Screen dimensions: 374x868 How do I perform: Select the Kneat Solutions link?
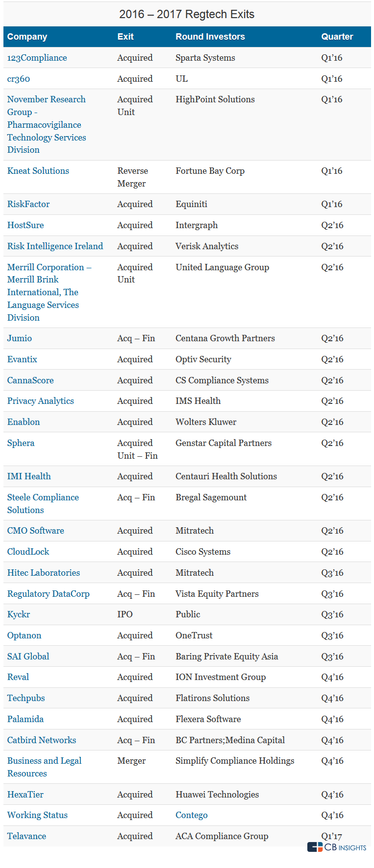pyautogui.click(x=38, y=171)
